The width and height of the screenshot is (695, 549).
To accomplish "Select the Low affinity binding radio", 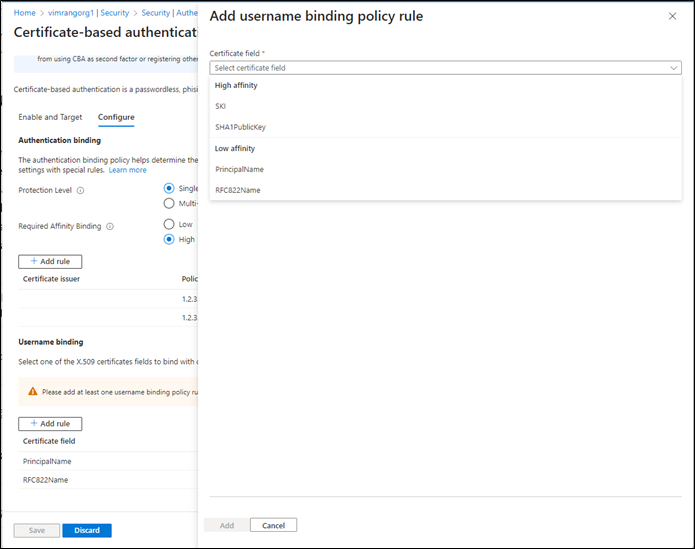I will tap(169, 224).
